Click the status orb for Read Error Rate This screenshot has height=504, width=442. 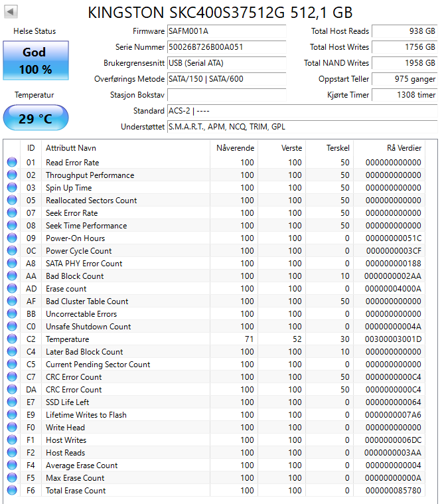[12, 162]
